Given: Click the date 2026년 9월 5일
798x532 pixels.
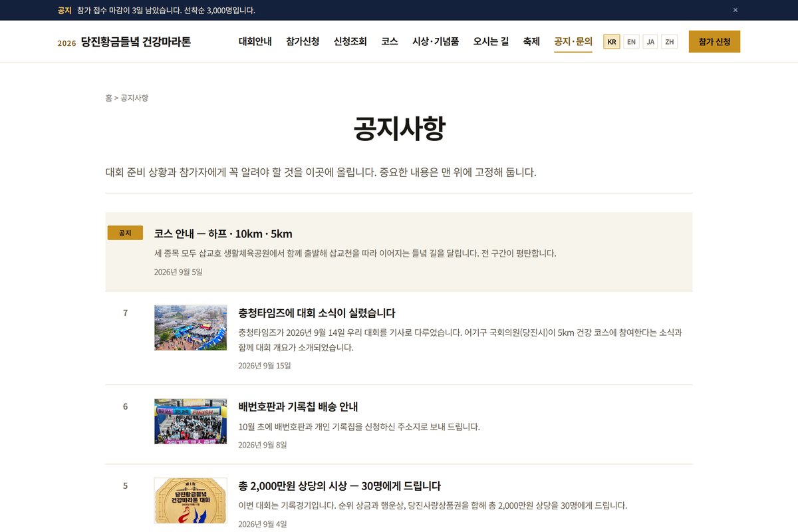Looking at the screenshot, I should point(178,272).
